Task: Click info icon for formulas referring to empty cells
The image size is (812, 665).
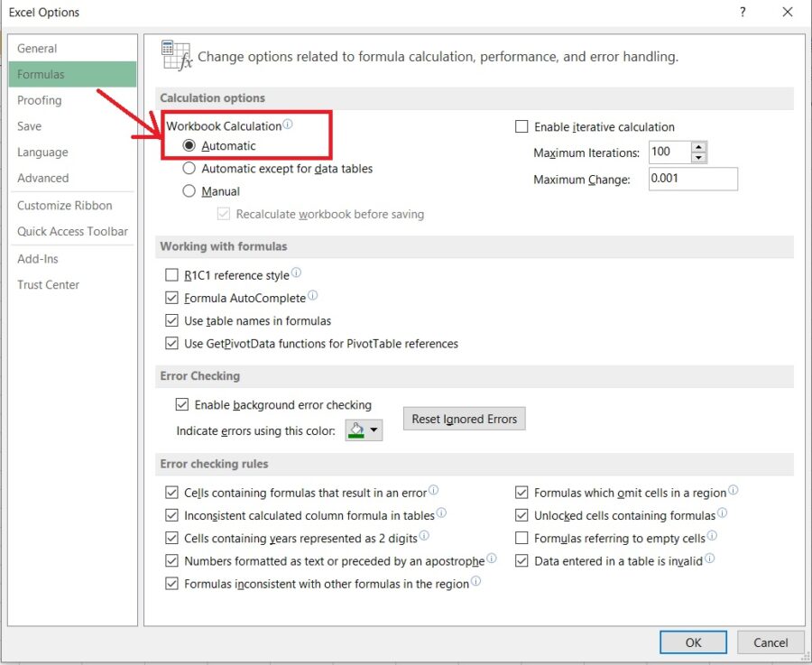Action: (x=712, y=536)
